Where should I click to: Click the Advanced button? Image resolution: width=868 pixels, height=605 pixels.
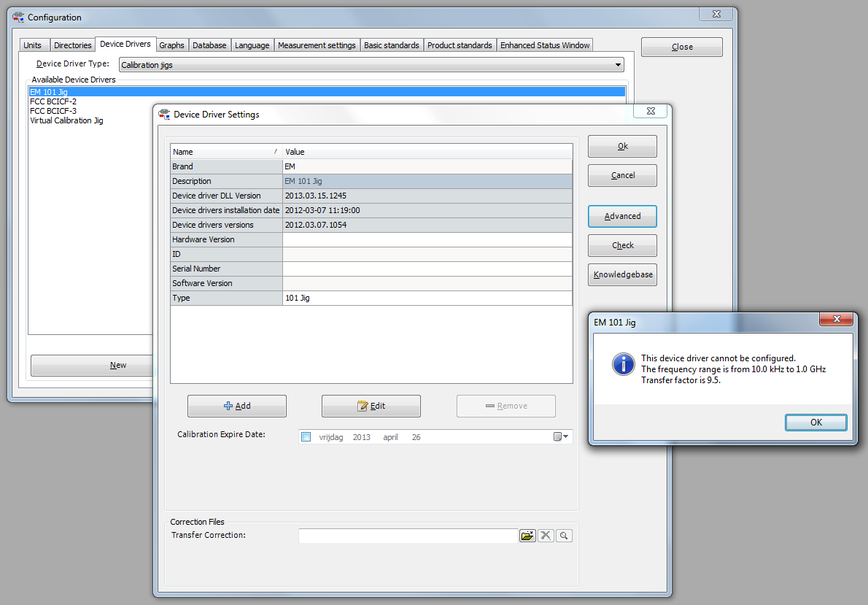(x=622, y=216)
